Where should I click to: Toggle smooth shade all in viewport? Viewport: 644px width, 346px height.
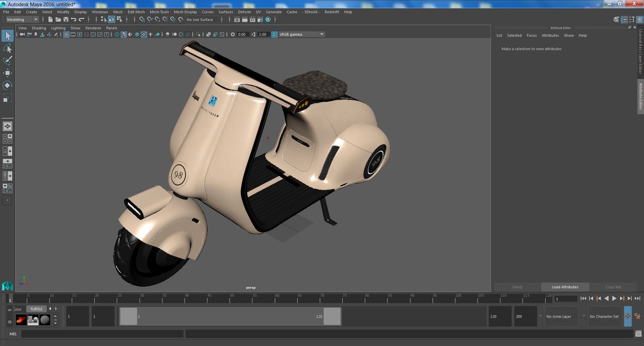124,34
